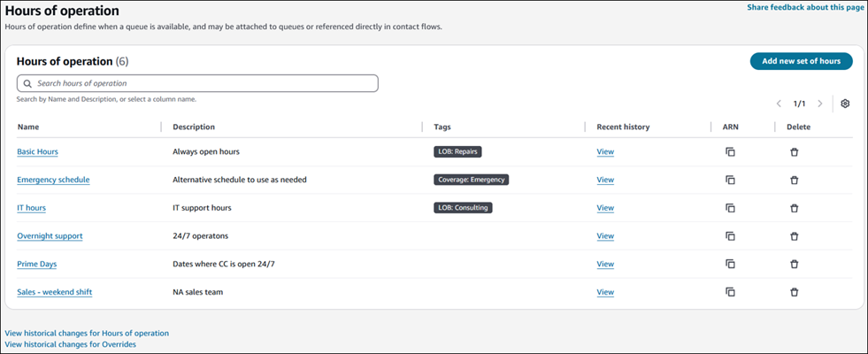
Task: Sort by the Name column header
Action: [27, 127]
